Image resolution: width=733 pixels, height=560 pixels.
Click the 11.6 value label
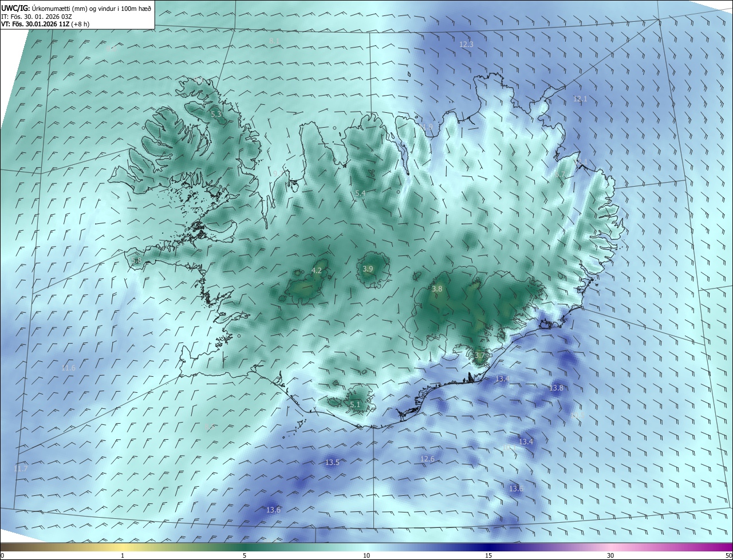point(68,368)
